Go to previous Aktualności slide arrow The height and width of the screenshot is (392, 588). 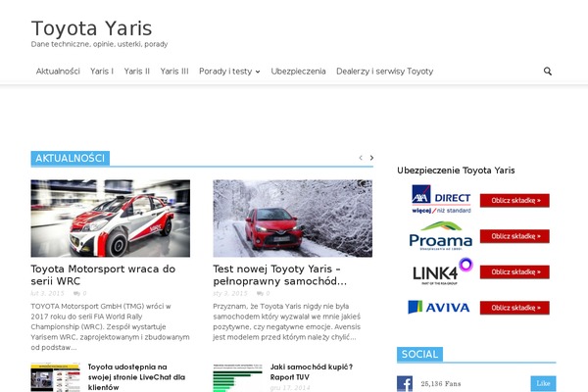pyautogui.click(x=361, y=158)
